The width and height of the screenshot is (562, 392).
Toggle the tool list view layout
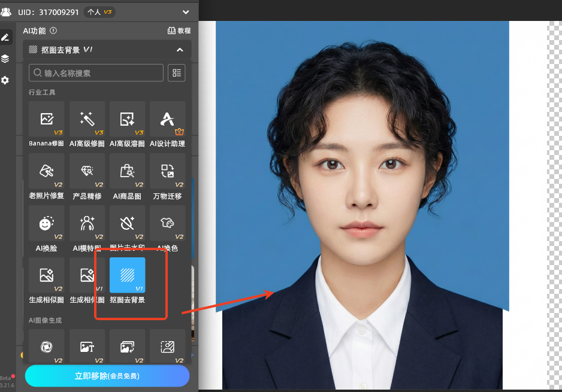point(177,73)
